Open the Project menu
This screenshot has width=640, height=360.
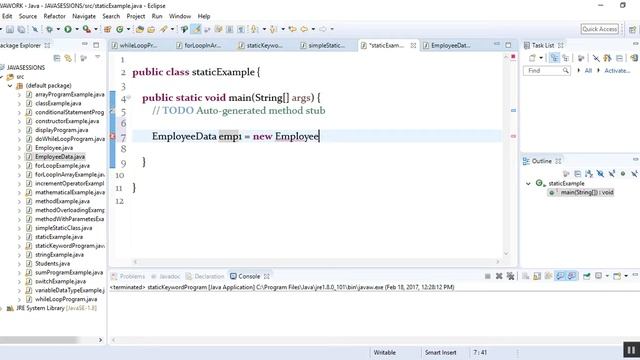pyautogui.click(x=136, y=16)
